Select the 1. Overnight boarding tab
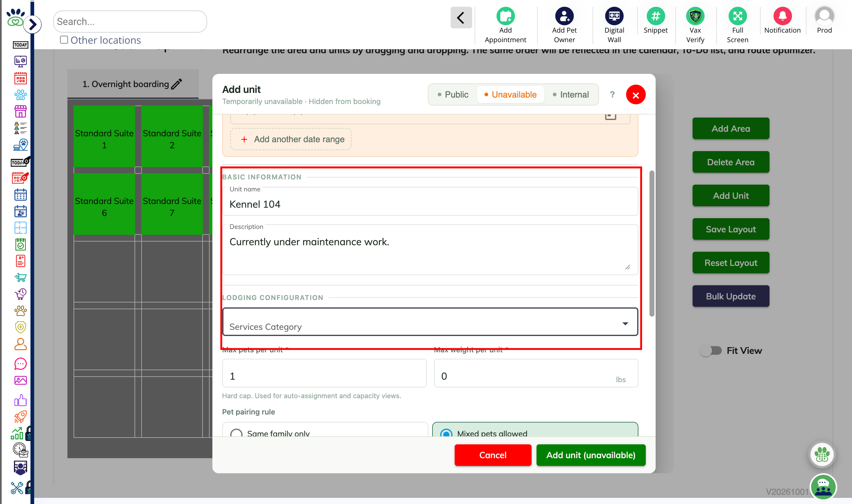The image size is (852, 504). coord(133,84)
